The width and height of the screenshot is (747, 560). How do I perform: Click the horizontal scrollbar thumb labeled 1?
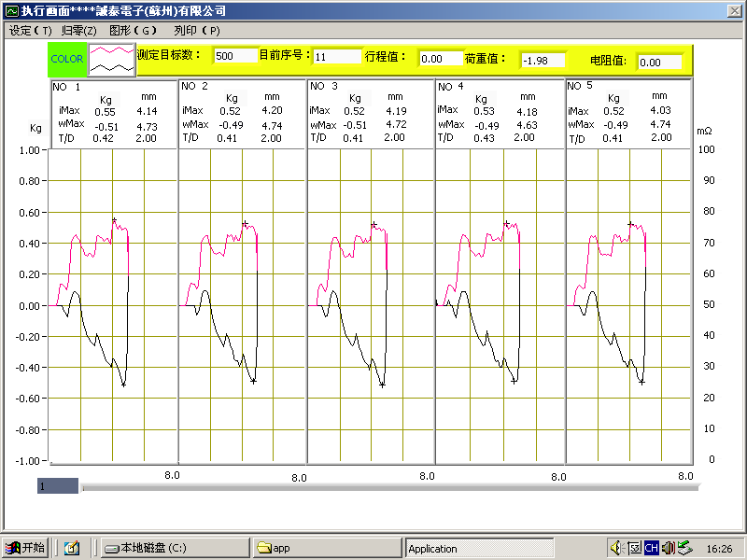tap(58, 486)
